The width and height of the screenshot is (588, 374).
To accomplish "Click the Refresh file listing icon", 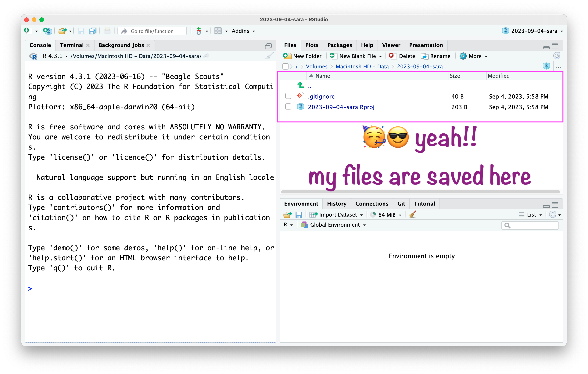I will click(557, 56).
